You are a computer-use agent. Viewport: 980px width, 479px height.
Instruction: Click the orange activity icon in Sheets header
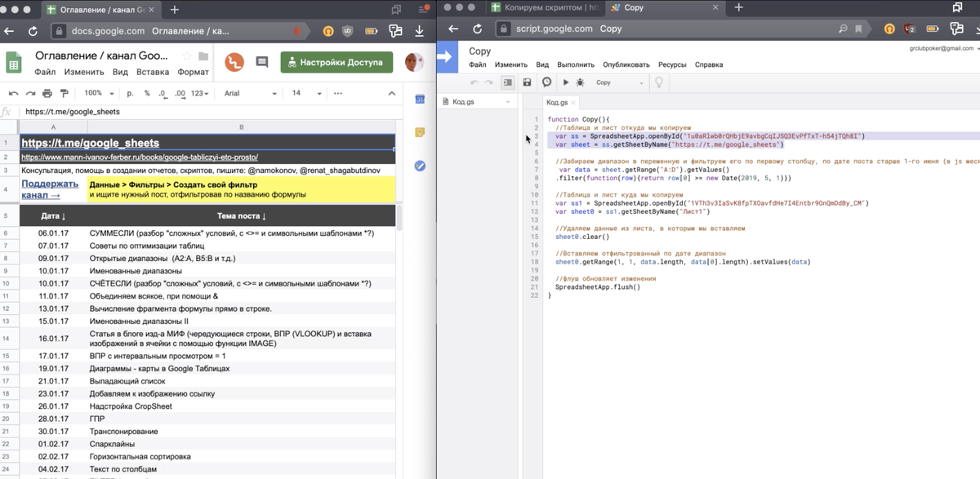click(x=234, y=62)
